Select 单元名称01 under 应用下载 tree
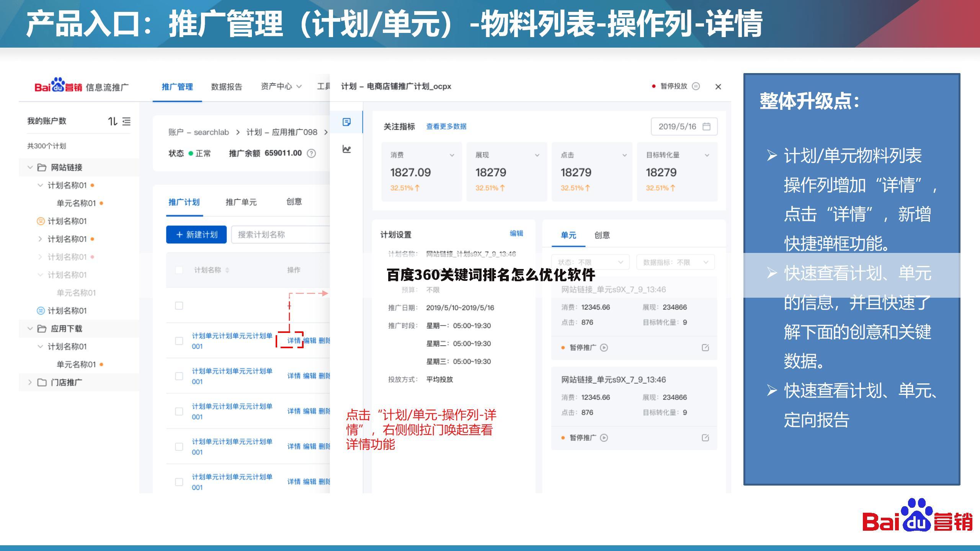Screen dimensions: 980x551 [x=76, y=365]
